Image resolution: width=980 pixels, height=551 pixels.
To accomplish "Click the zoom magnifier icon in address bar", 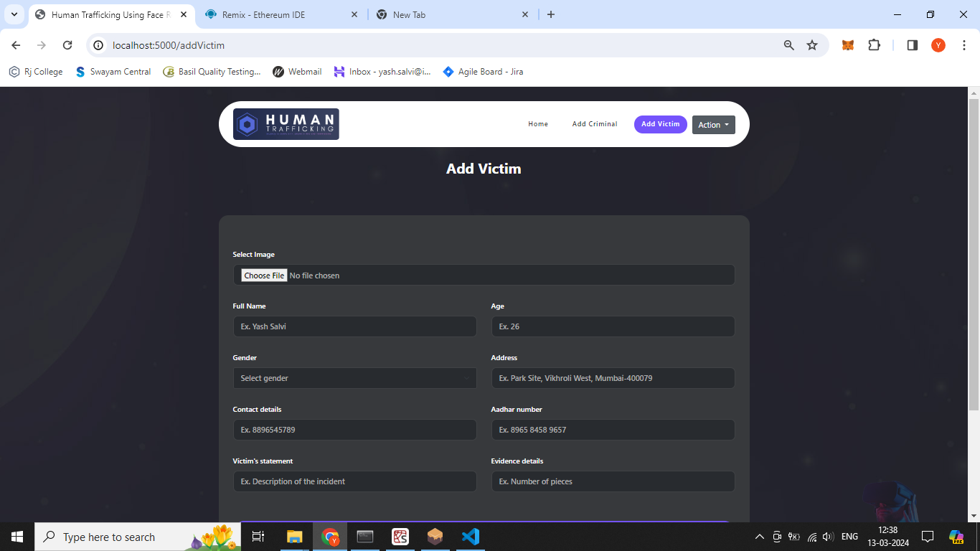I will click(x=789, y=45).
